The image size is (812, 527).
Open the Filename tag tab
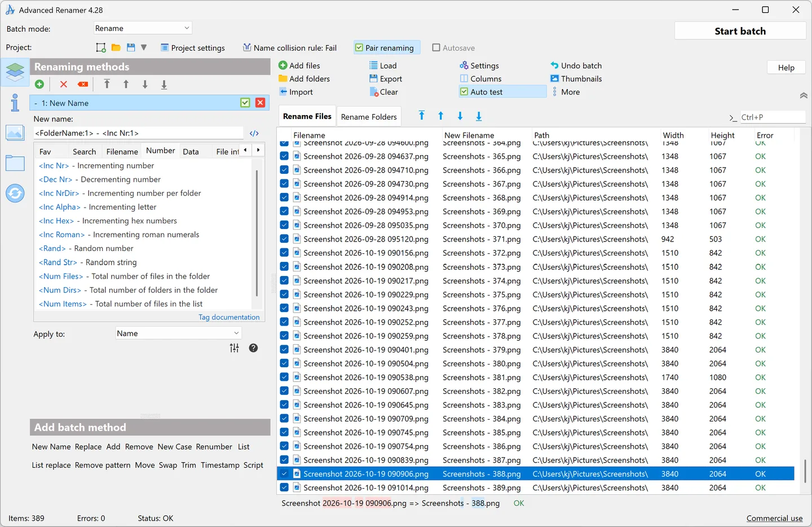tap(122, 152)
